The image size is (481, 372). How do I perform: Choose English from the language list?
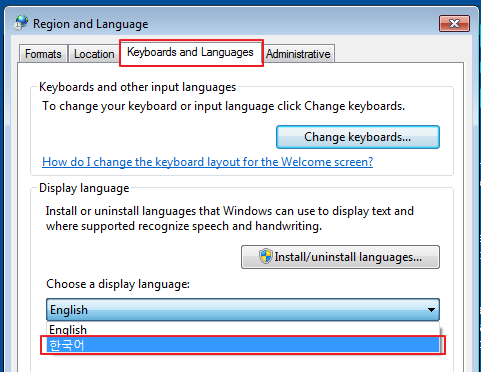click(243, 329)
